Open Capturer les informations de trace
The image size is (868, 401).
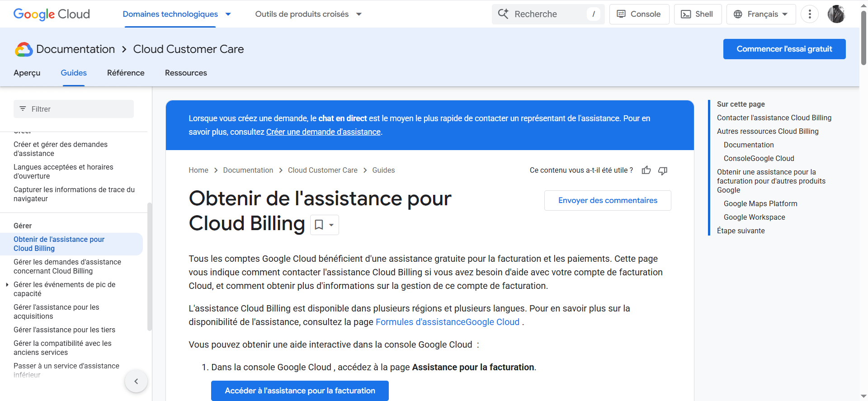[74, 194]
